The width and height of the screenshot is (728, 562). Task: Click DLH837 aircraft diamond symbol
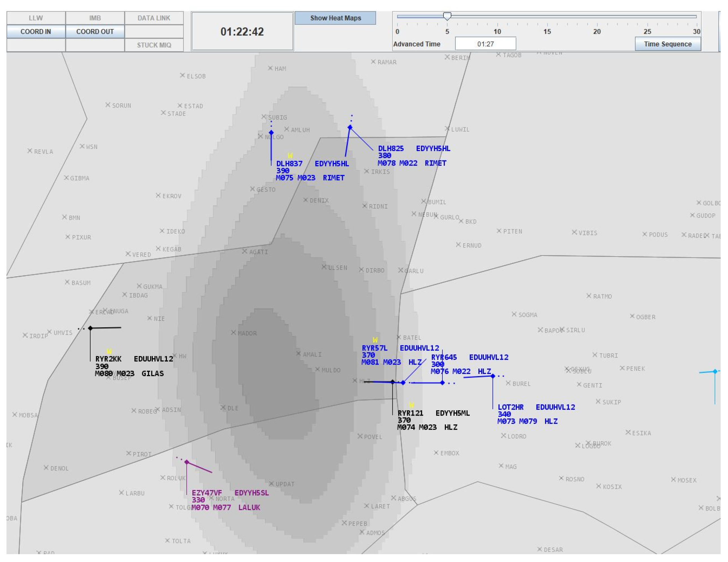[x=271, y=133]
